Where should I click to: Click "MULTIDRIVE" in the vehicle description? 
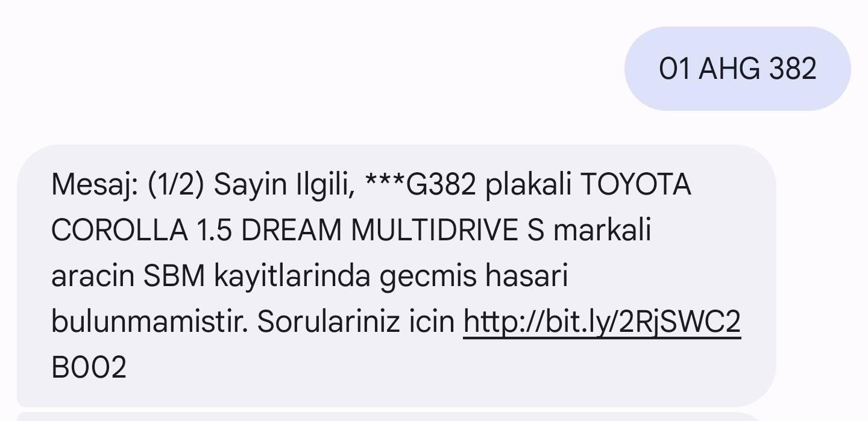coord(434,230)
